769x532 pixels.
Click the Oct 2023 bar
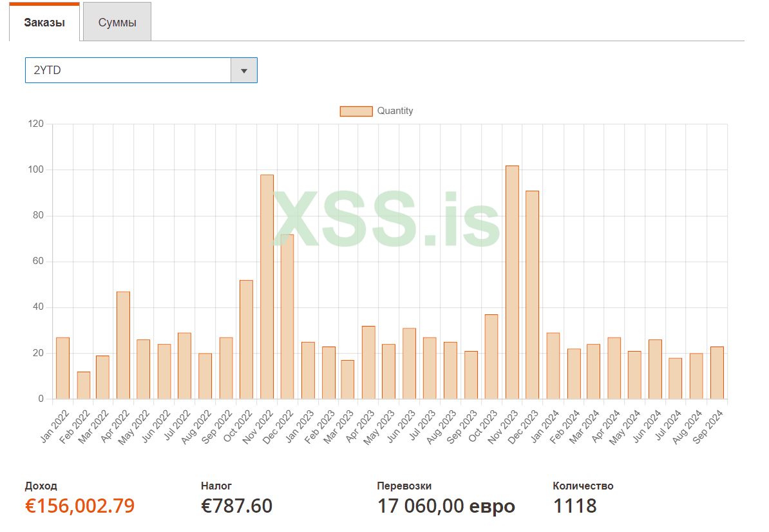491,357
